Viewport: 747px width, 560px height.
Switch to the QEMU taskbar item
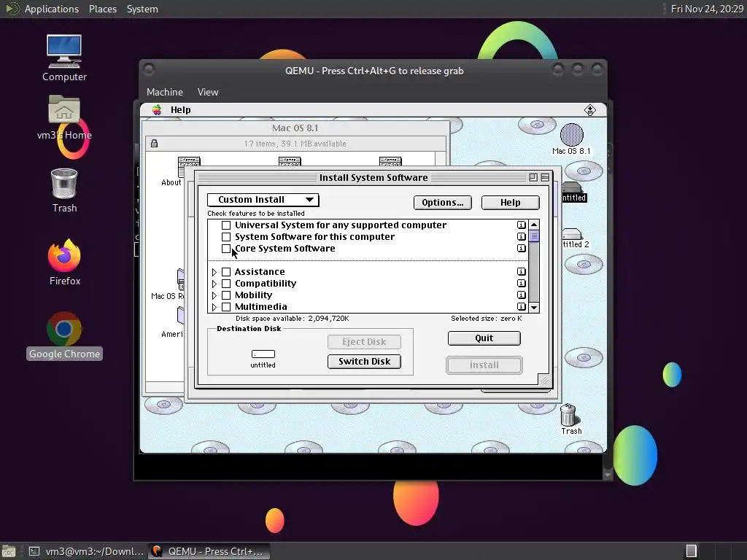click(209, 551)
